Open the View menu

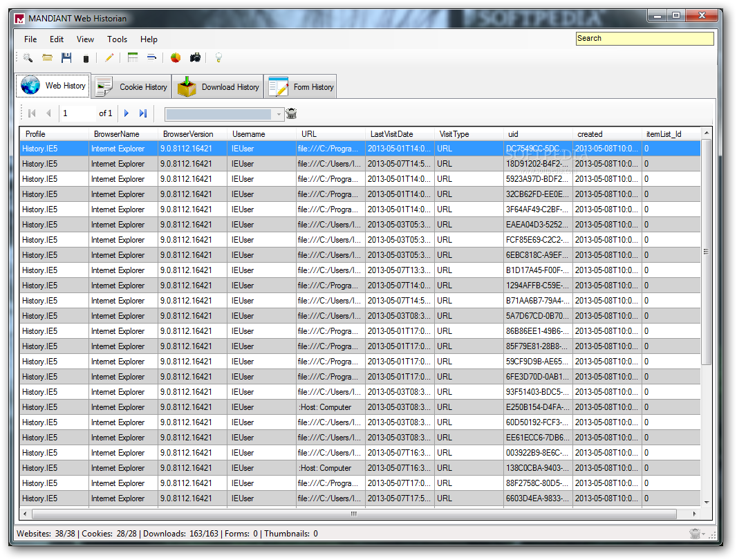pos(85,39)
